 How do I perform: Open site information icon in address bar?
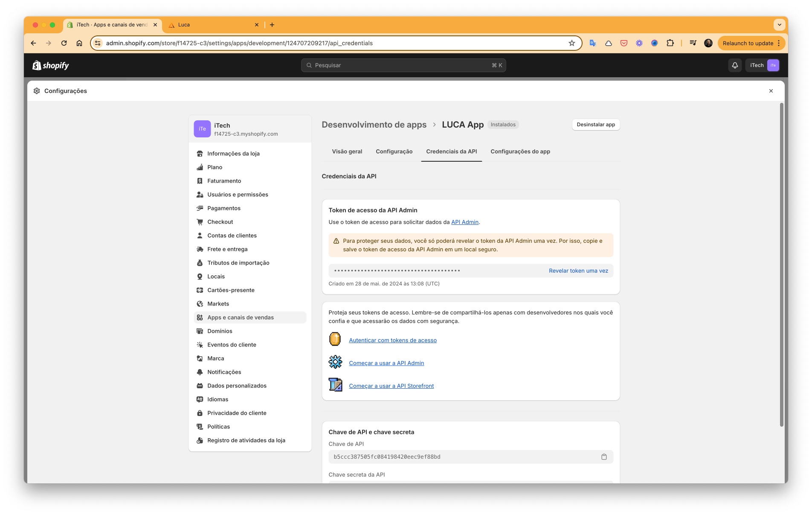click(98, 43)
